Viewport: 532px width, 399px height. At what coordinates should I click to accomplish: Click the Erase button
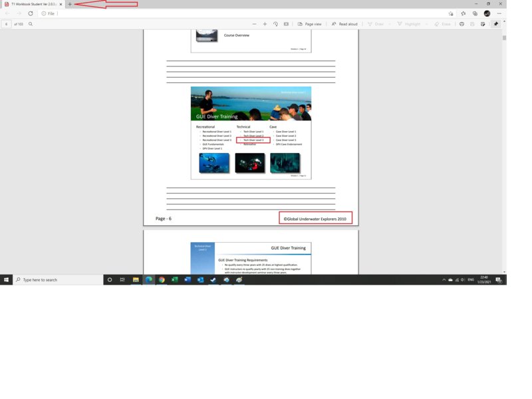442,24
